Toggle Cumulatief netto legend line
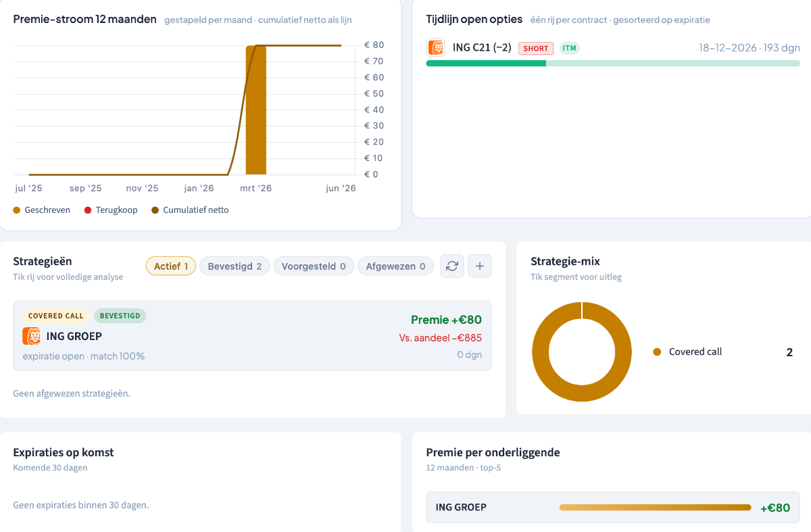Viewport: 811px width, 532px height. tap(191, 210)
